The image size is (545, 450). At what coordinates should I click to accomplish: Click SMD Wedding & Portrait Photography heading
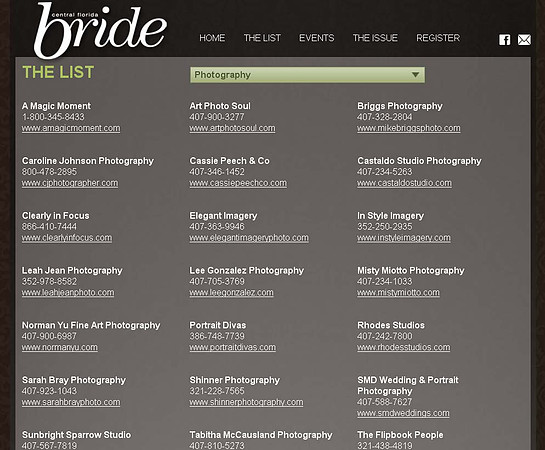tap(408, 386)
